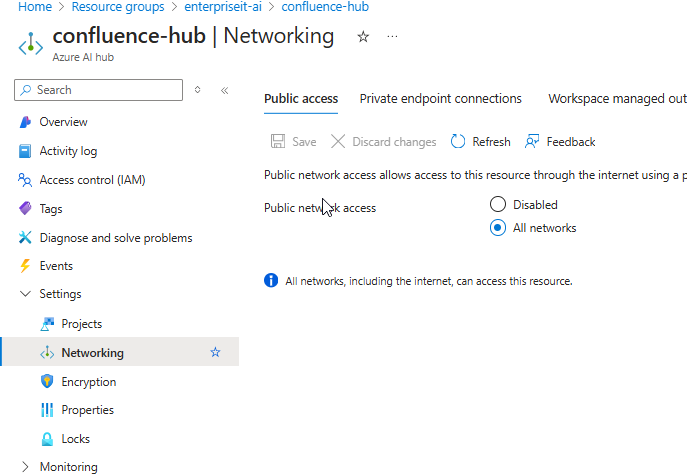687x476 pixels.
Task: Click the Refresh circular arrow icon
Action: pos(458,142)
